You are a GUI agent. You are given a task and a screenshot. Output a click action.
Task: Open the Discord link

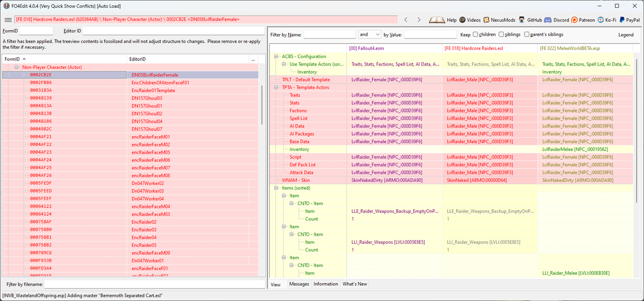coord(557,19)
